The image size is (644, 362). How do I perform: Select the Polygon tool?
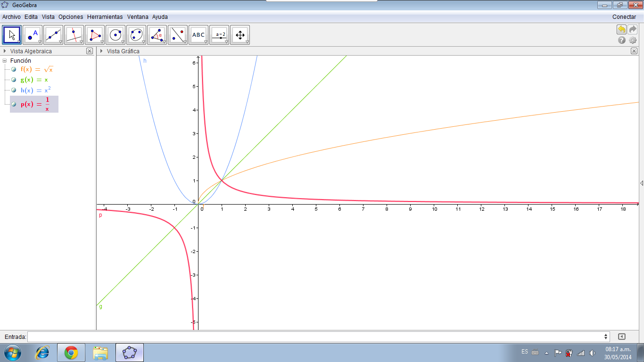click(95, 35)
